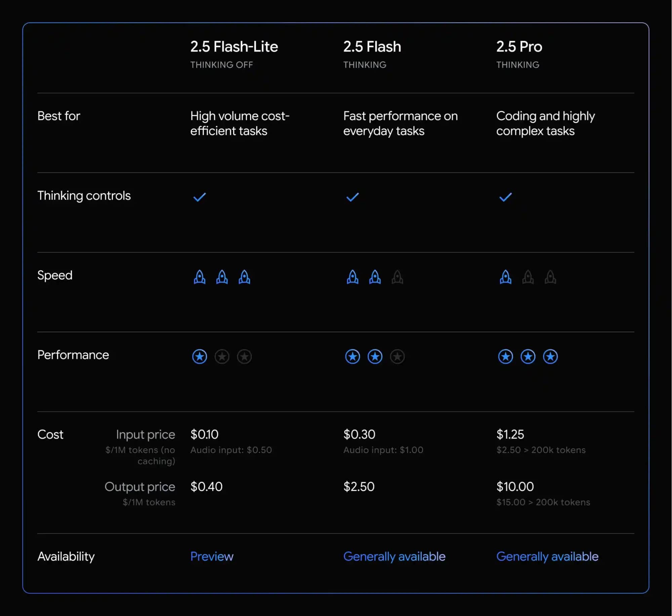The height and width of the screenshot is (616, 672).
Task: Click the THINKING OFF label under 2.5 Flash-Lite
Action: point(222,65)
